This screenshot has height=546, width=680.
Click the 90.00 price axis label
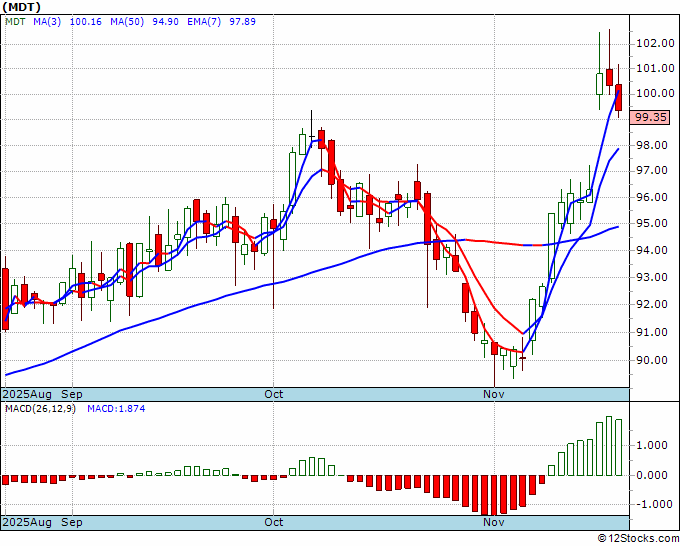(x=652, y=360)
